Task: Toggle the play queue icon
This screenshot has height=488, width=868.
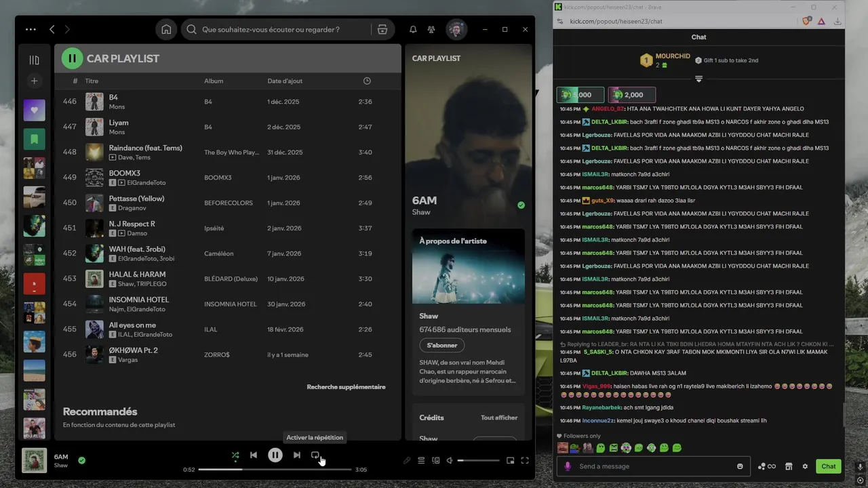Action: tap(421, 461)
